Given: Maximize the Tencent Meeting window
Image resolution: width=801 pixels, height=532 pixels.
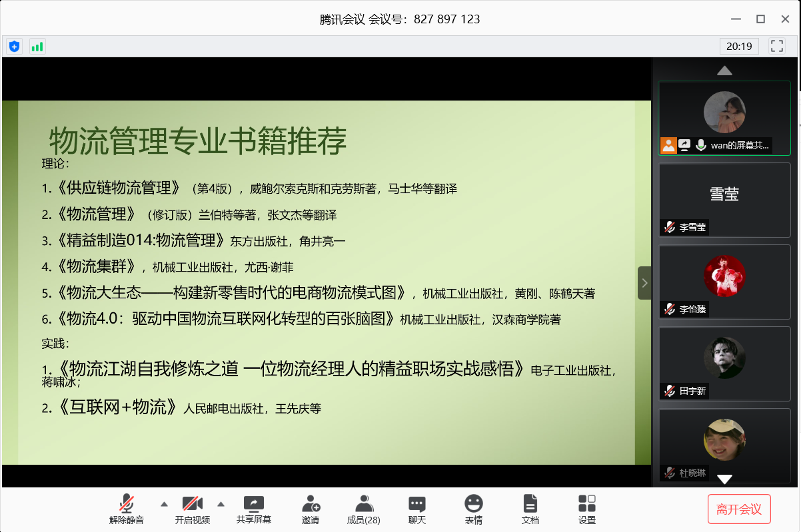Looking at the screenshot, I should click(x=760, y=19).
